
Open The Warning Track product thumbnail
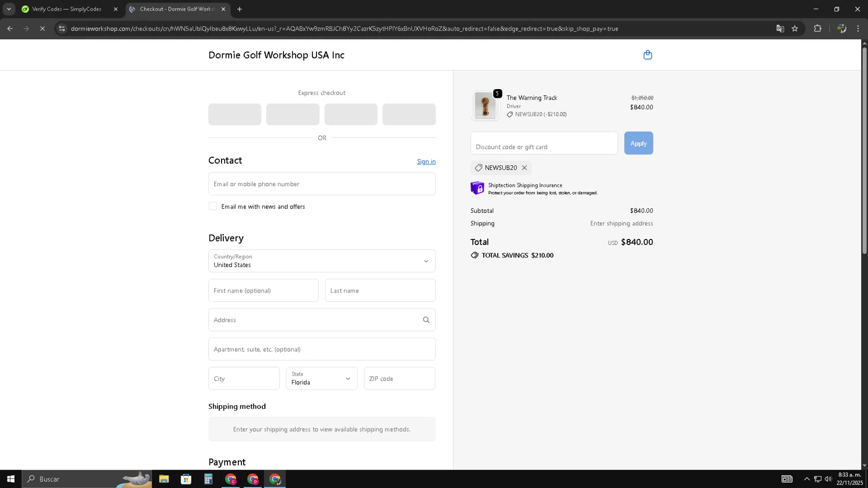pyautogui.click(x=485, y=106)
